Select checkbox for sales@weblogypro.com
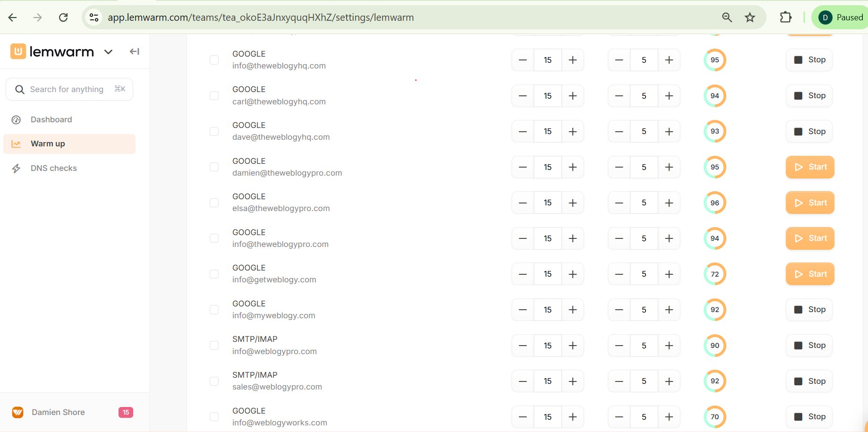The height and width of the screenshot is (432, 868). (214, 381)
